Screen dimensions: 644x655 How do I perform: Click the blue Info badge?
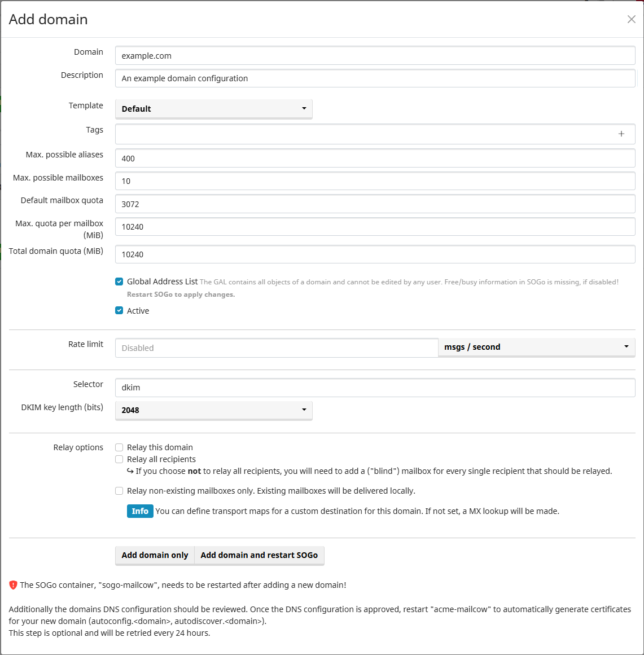(140, 511)
